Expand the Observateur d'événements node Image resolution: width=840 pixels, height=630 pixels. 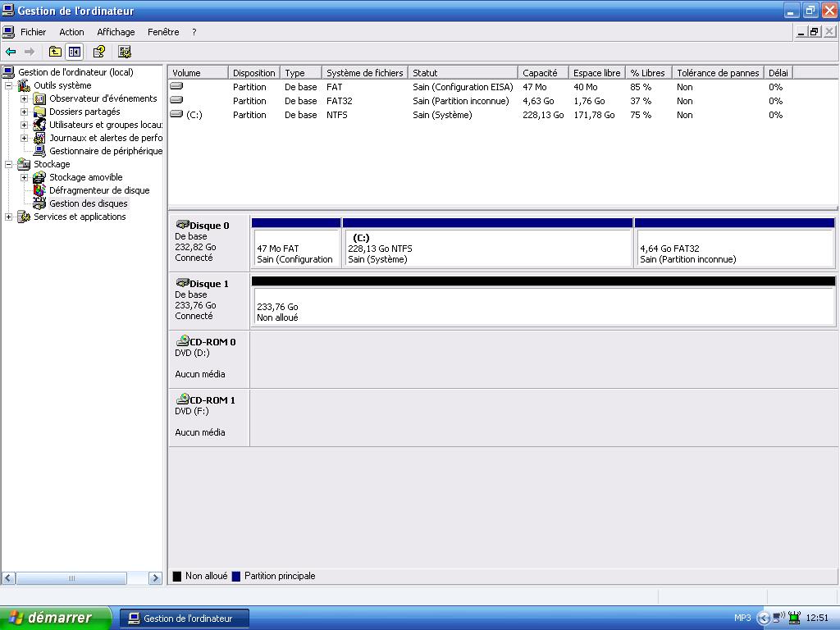24,98
